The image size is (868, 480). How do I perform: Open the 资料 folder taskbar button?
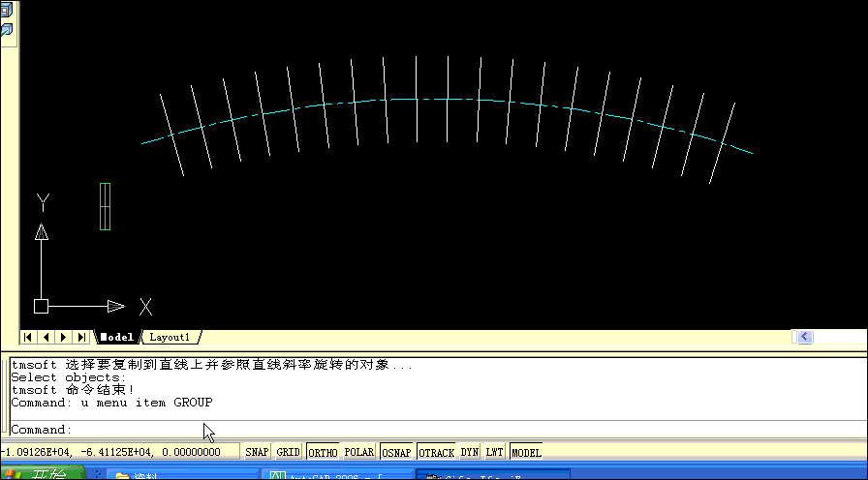(x=183, y=474)
